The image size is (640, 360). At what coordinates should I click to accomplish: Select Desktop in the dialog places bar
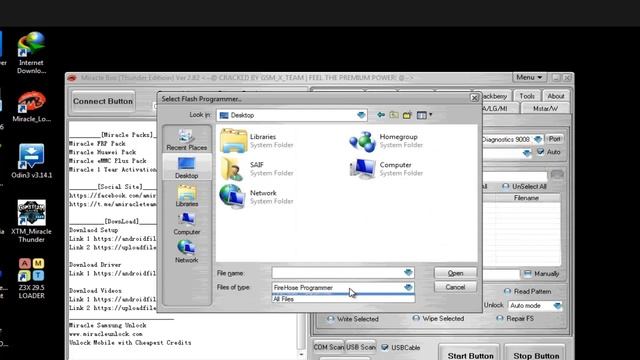[x=187, y=167]
